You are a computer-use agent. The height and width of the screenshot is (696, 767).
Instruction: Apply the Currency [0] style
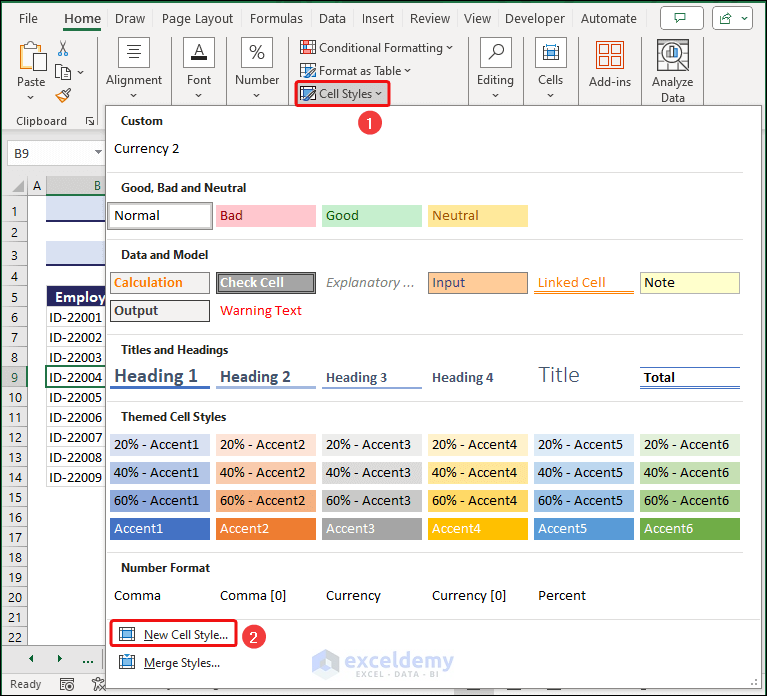(469, 596)
